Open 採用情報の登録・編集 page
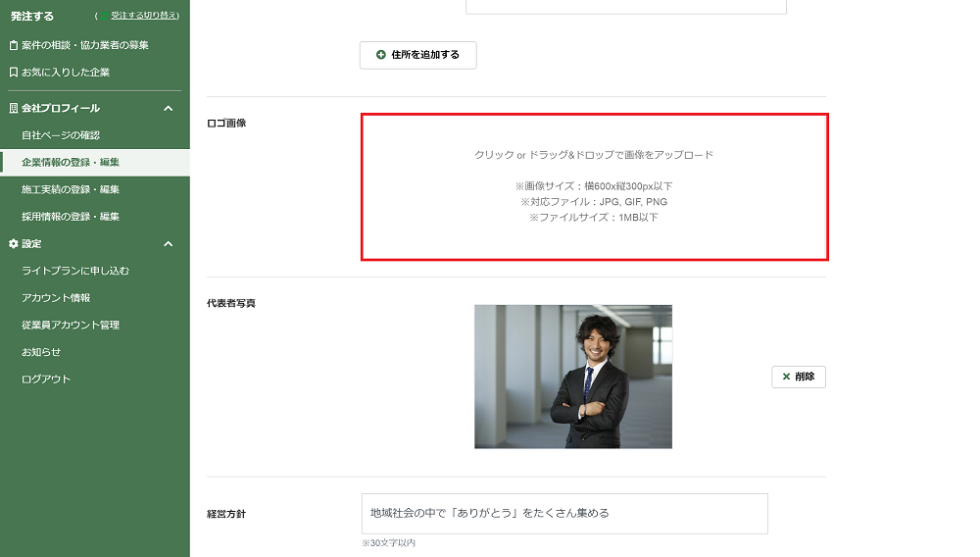Screen dimensions: 980x557 [x=71, y=217]
